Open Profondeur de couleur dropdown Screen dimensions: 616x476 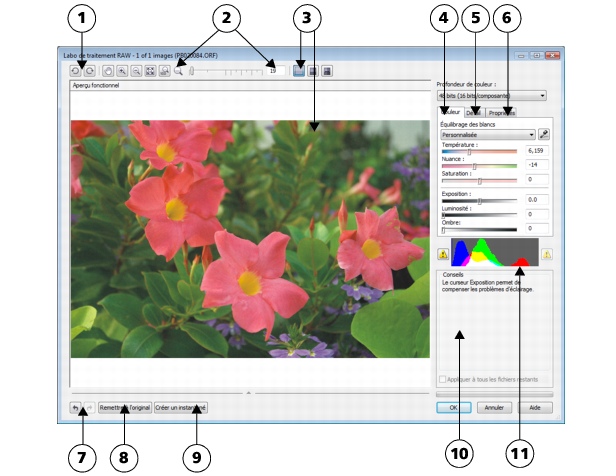click(x=491, y=95)
